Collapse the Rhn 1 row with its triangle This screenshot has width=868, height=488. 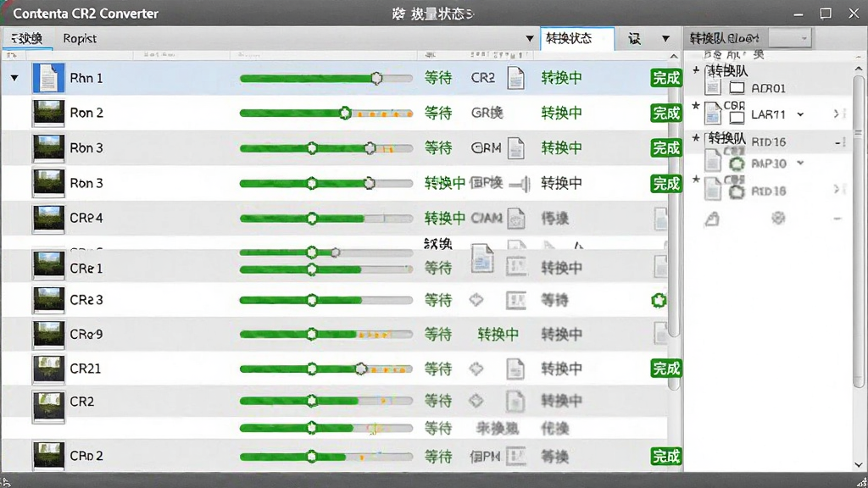(14, 78)
